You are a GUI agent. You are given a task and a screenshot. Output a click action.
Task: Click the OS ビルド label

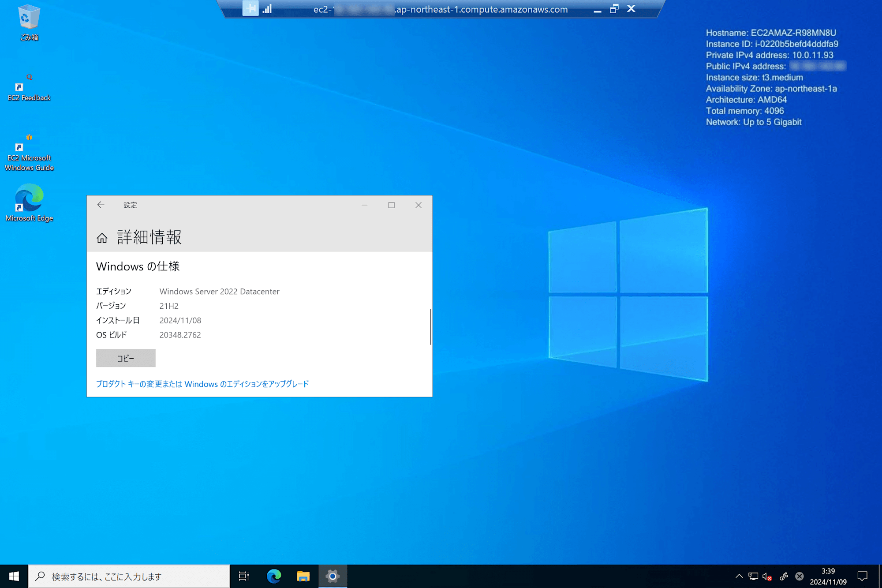[x=111, y=335]
